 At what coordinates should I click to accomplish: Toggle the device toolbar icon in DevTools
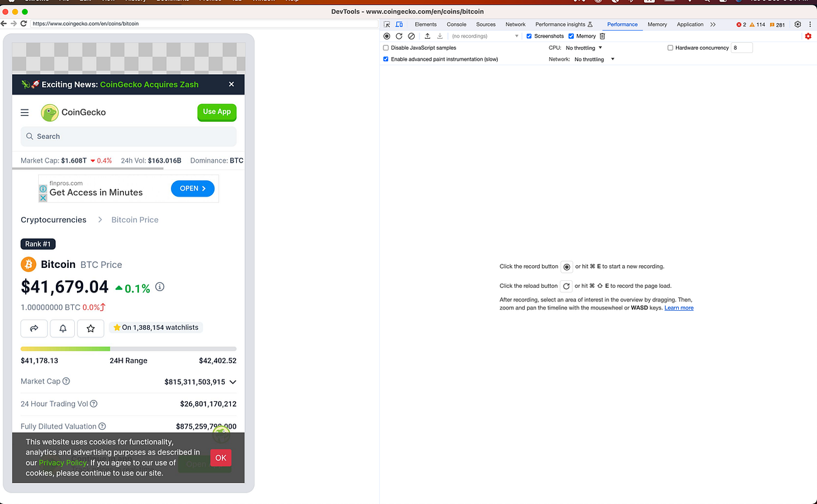click(399, 24)
